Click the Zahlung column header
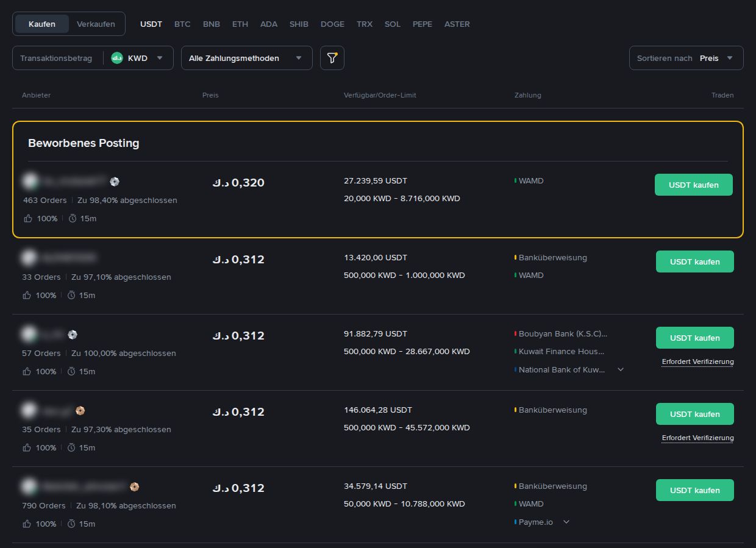The image size is (756, 548). point(528,95)
